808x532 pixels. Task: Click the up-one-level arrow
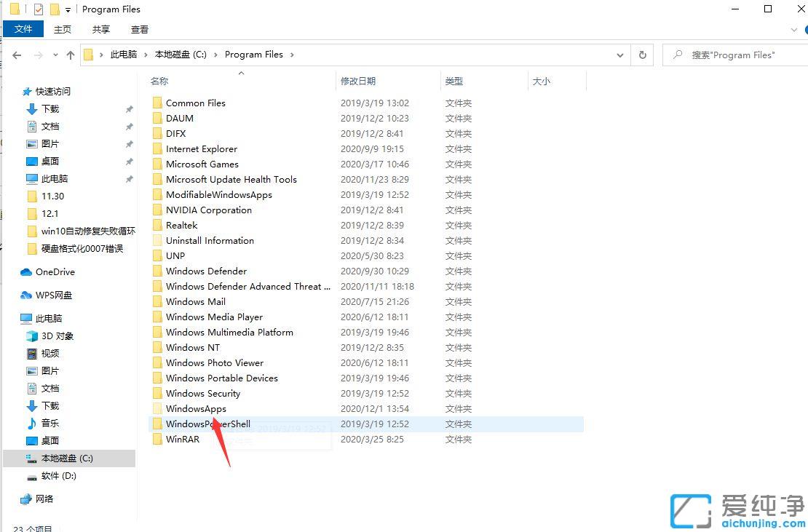pos(70,55)
